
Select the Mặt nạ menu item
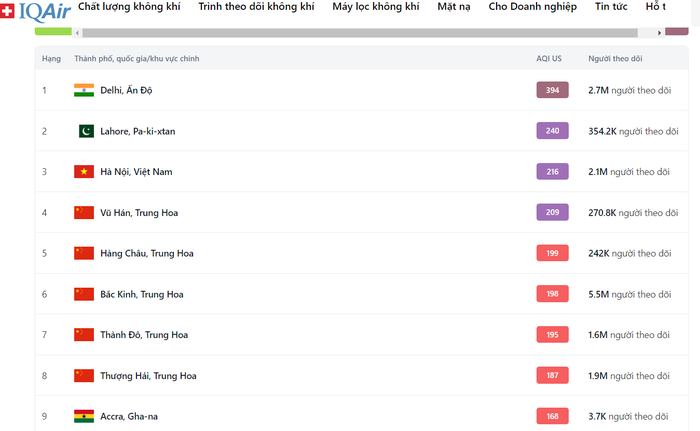coord(454,7)
